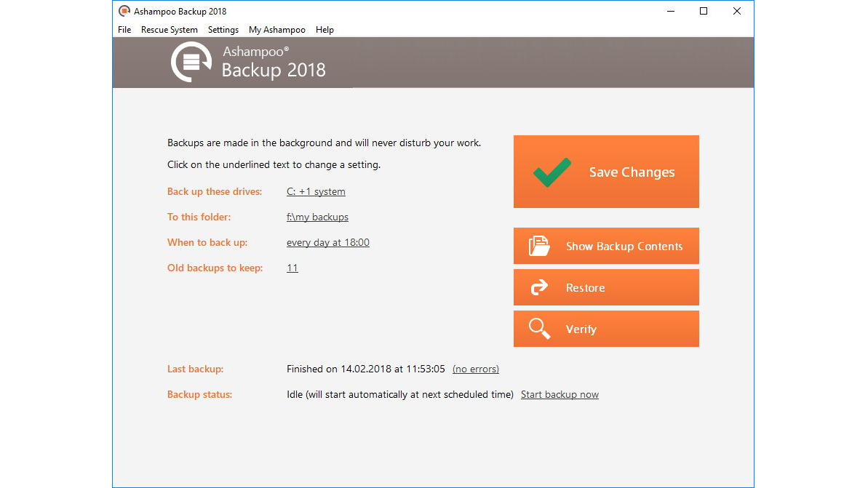Click 'Old backups to keep:' label
Image resolution: width=868 pixels, height=488 pixels.
(x=215, y=268)
